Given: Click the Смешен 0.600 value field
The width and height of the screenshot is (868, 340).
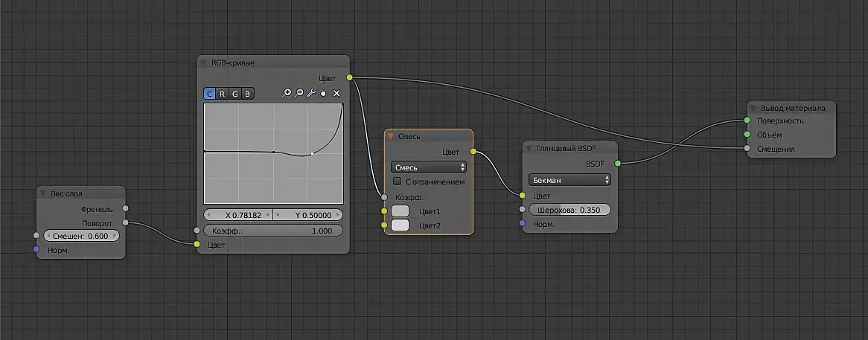Looking at the screenshot, I should (x=81, y=236).
